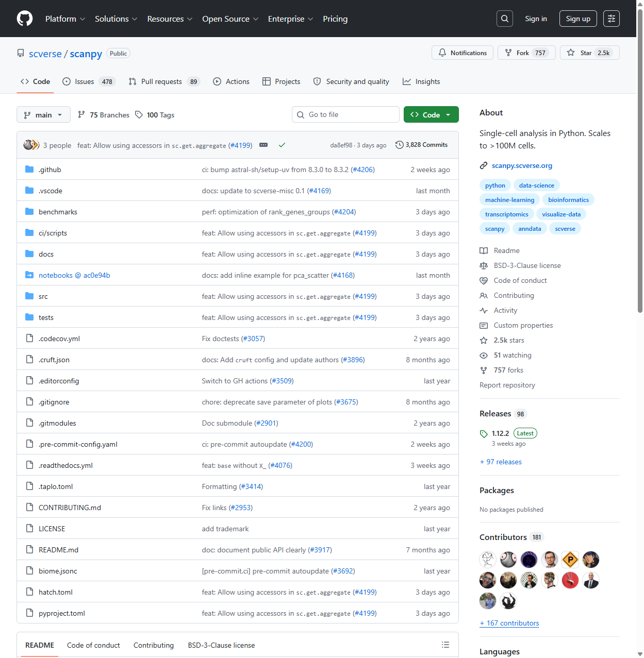
Task: Open the 1.12.2 Latest release tag
Action: point(508,433)
